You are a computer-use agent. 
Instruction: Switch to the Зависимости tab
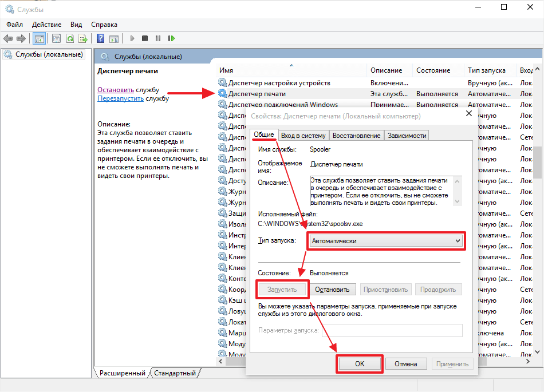click(x=407, y=136)
